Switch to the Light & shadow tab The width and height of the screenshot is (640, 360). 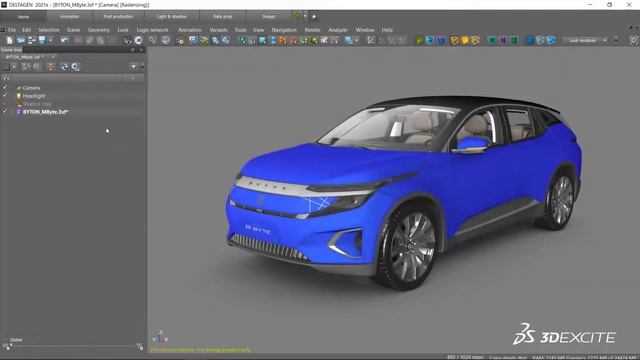pyautogui.click(x=171, y=17)
